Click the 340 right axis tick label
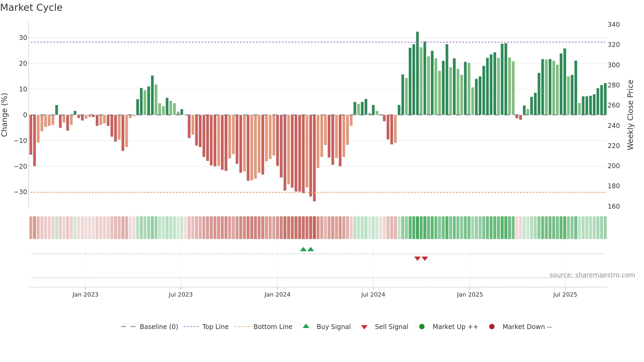The image size is (644, 362). coord(614,25)
